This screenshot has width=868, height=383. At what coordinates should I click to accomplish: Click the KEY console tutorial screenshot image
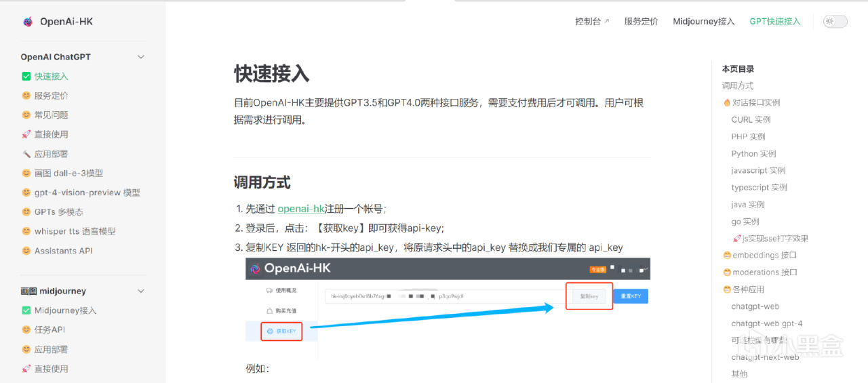tap(448, 309)
